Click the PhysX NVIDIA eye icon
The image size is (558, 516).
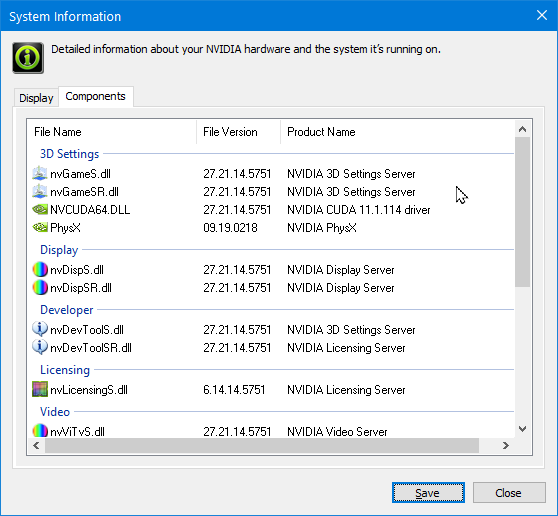pos(40,227)
